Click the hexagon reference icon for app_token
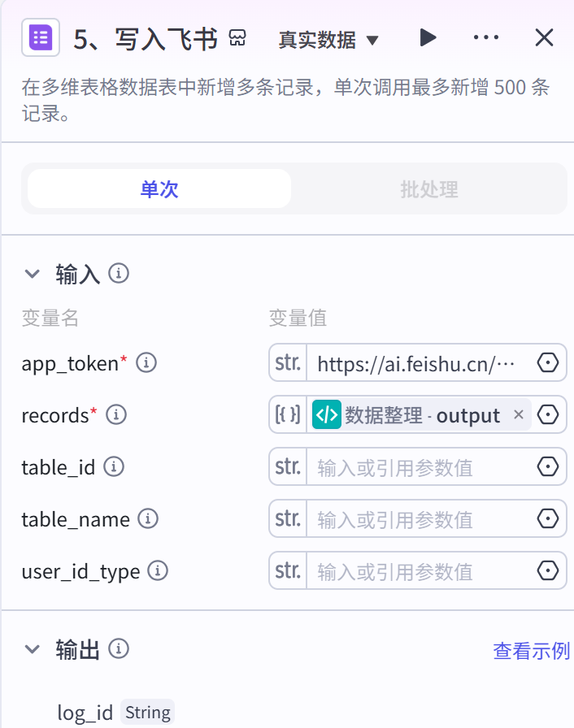Image resolution: width=574 pixels, height=728 pixels. (x=548, y=362)
